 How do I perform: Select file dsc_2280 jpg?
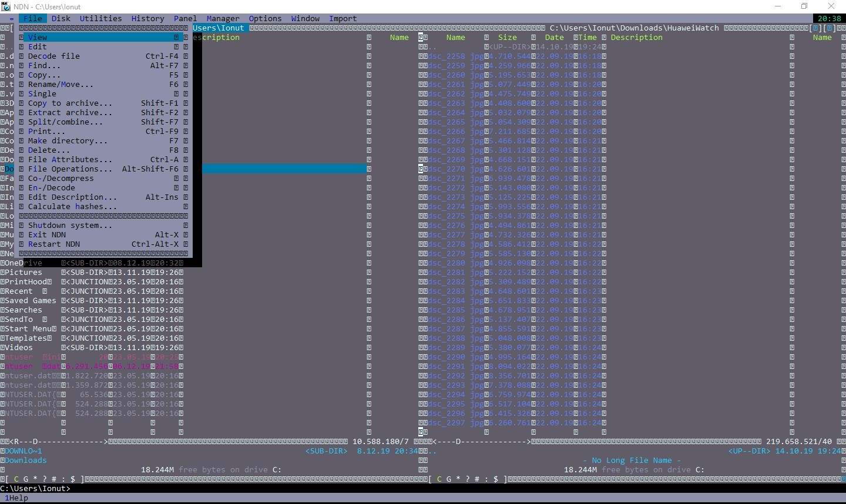tap(456, 263)
